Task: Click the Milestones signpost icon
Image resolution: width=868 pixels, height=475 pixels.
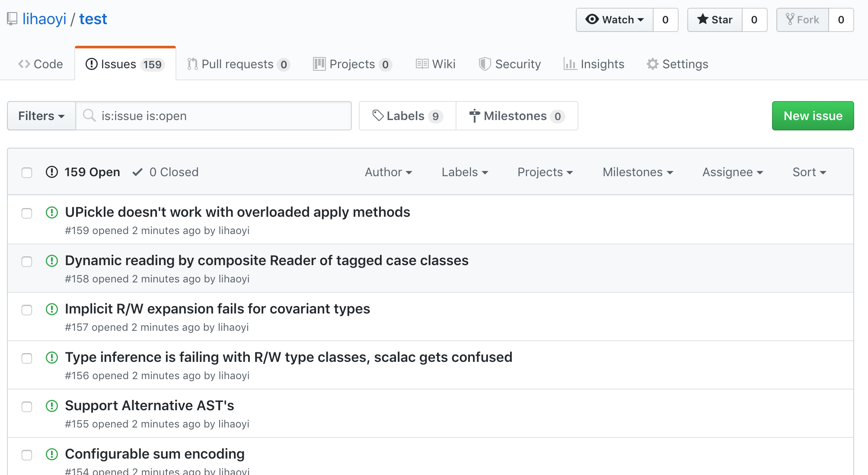Action: (x=474, y=116)
